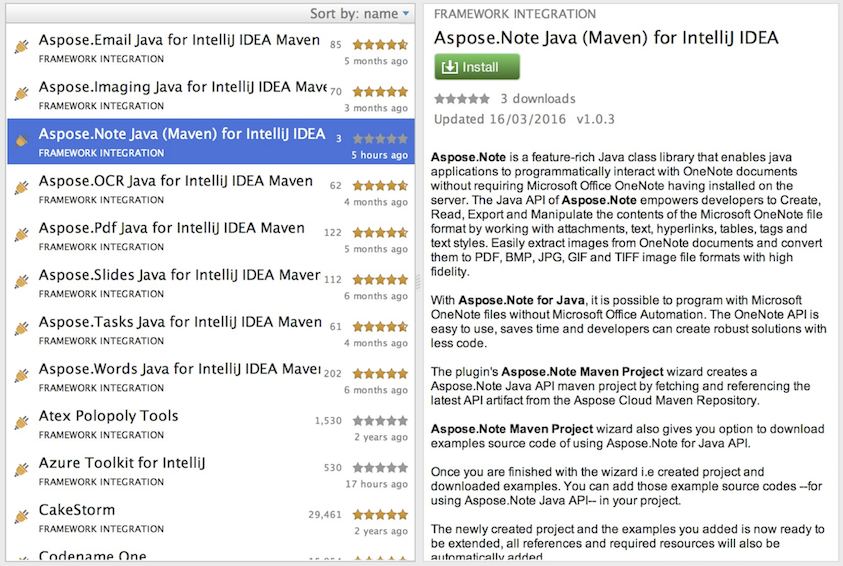Select Aspose.Imaging Java for IntelliJ IDEA plugin
The width and height of the screenshot is (843, 566).
click(210, 95)
